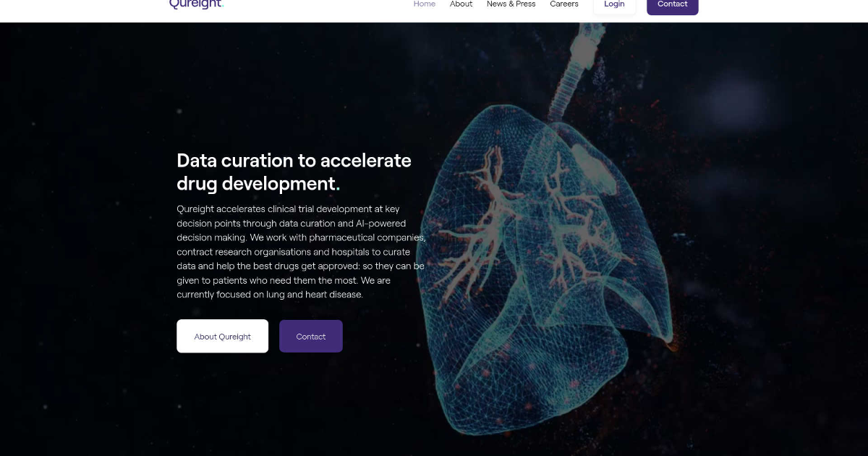Image resolution: width=868 pixels, height=456 pixels.
Task: Click the hero description paragraph
Action: [300, 251]
